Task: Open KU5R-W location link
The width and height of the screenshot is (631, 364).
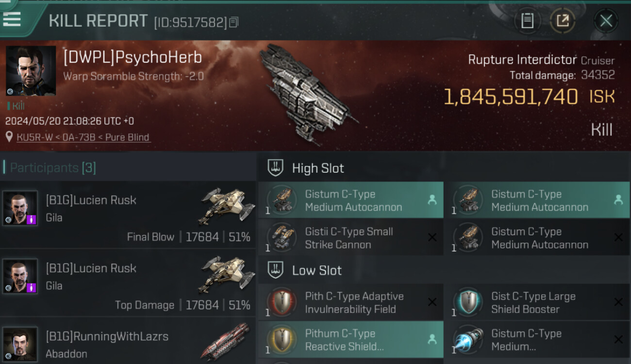Action: pos(83,137)
